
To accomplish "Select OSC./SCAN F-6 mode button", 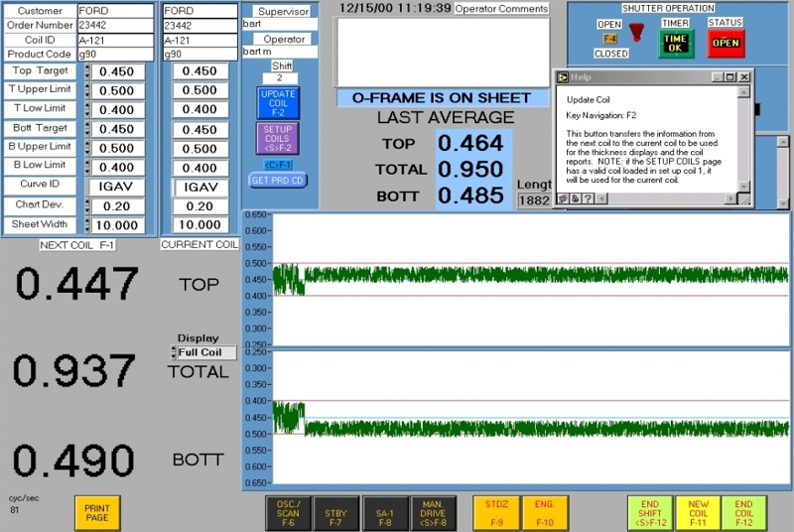I will click(x=288, y=512).
